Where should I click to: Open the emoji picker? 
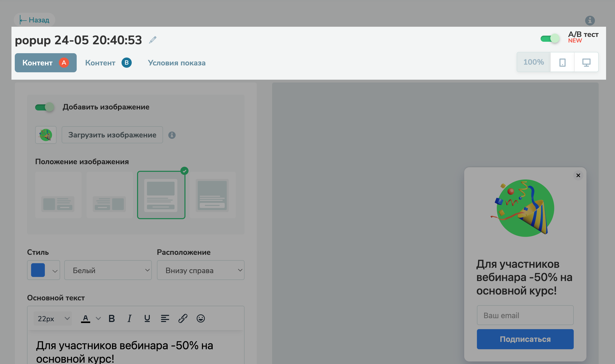pos(200,318)
